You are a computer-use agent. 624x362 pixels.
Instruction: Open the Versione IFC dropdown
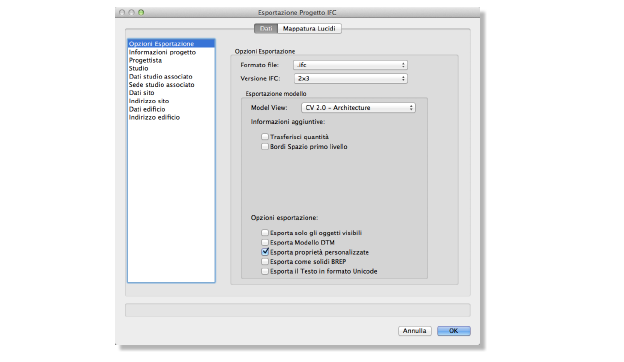pyautogui.click(x=351, y=78)
